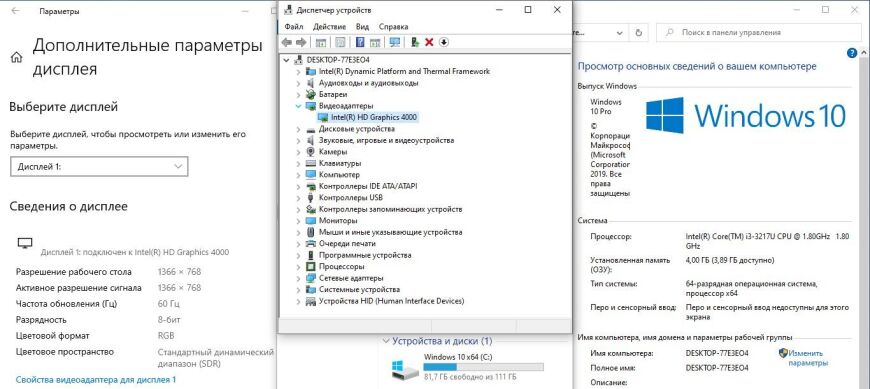The height and width of the screenshot is (389, 870).
Task: Expand the Сетевые адаптеры node
Action: point(299,278)
